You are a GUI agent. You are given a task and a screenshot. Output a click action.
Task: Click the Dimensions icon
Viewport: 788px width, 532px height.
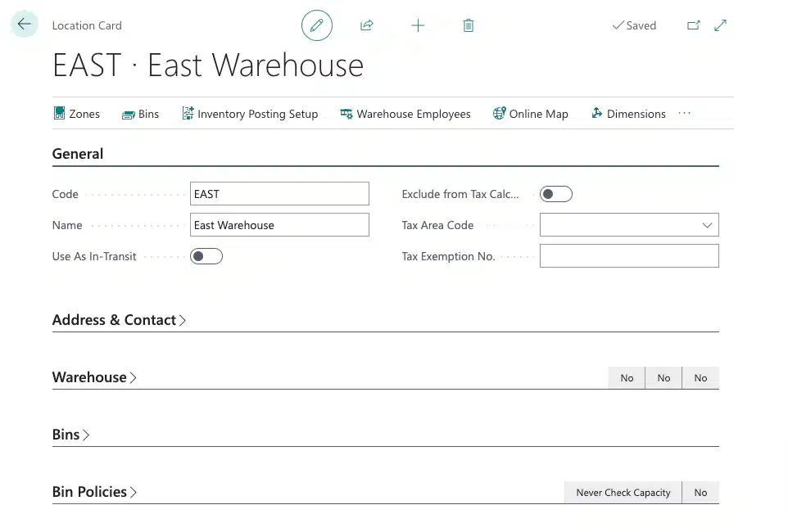coord(596,113)
